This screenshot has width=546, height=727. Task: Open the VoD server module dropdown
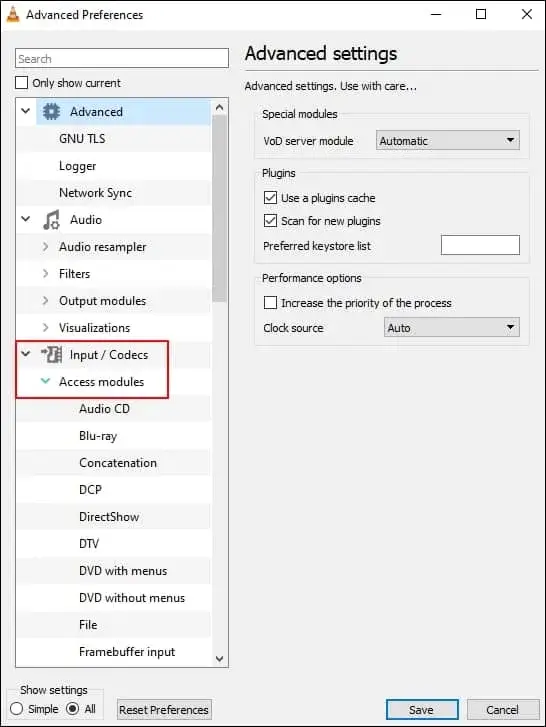448,140
